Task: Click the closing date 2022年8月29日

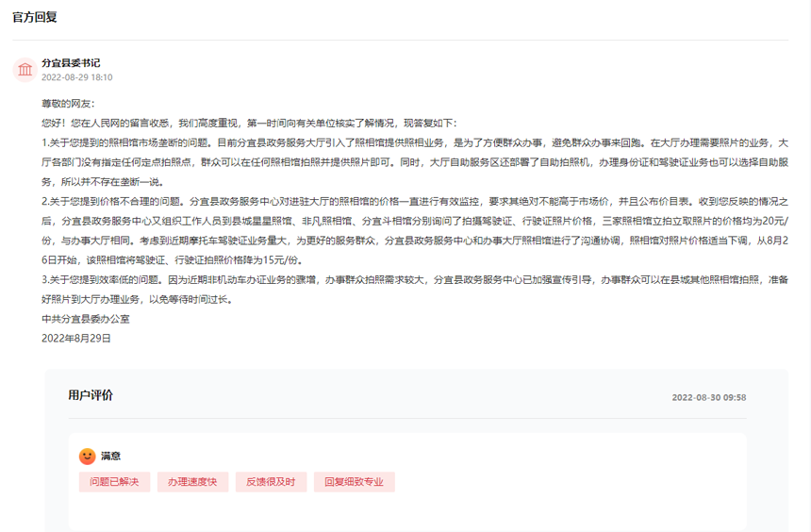Action: tap(75, 338)
